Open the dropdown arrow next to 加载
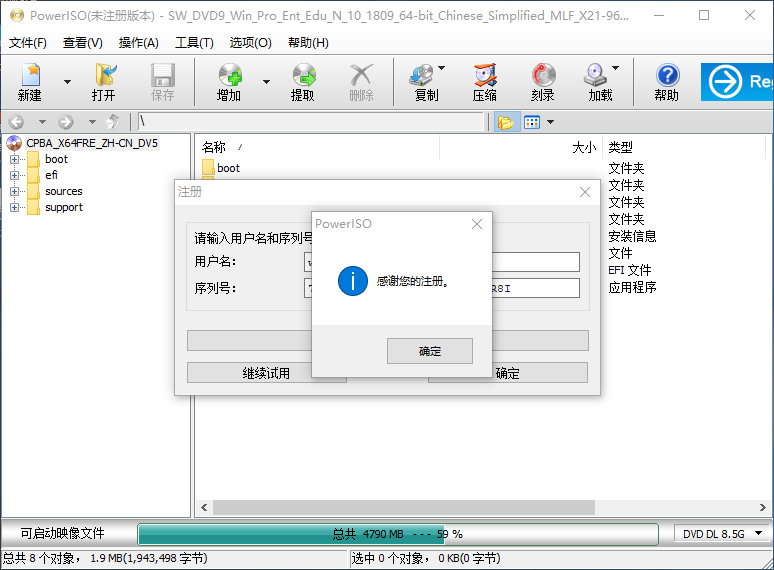 tap(616, 68)
